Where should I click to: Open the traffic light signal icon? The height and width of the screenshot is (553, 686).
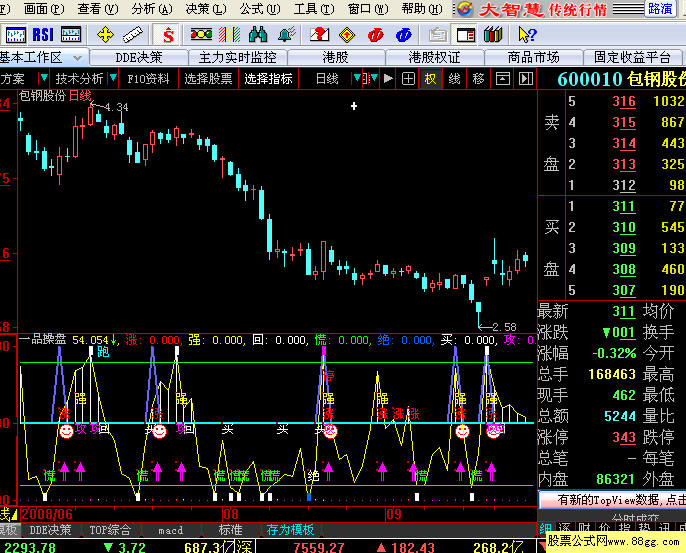click(x=201, y=35)
